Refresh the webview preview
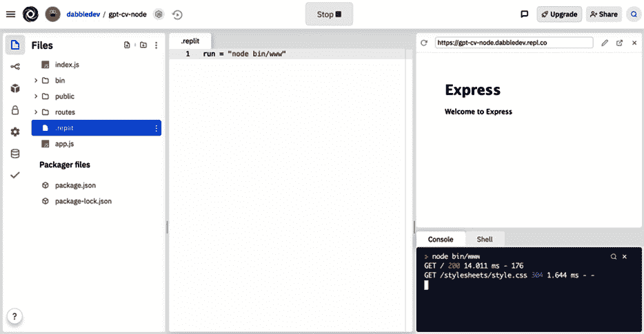This screenshot has height=334, width=644. click(424, 43)
